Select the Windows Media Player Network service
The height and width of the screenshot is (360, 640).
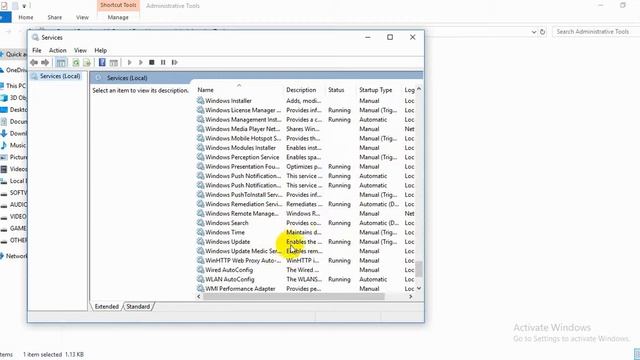[x=306, y=129]
